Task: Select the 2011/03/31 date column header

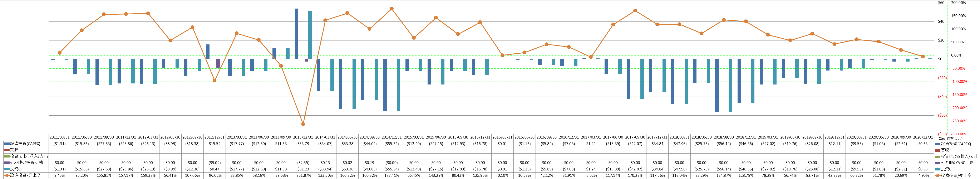Action: point(59,137)
